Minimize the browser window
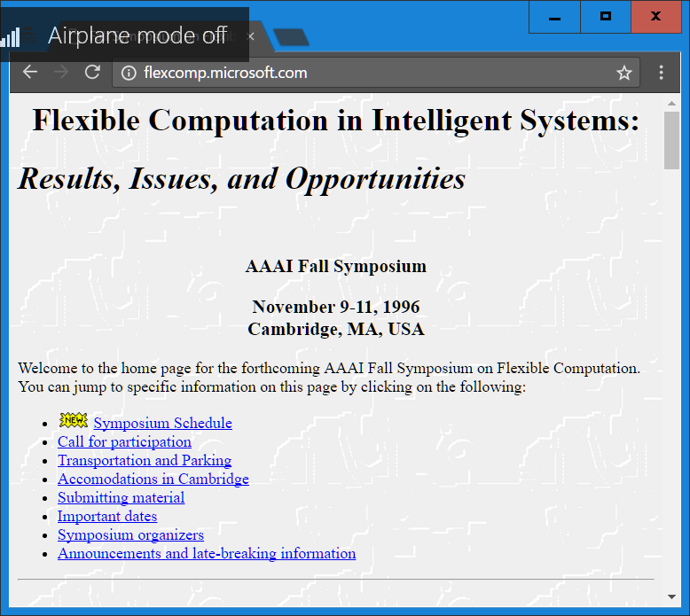Screen dimensions: 690x616 554,17
